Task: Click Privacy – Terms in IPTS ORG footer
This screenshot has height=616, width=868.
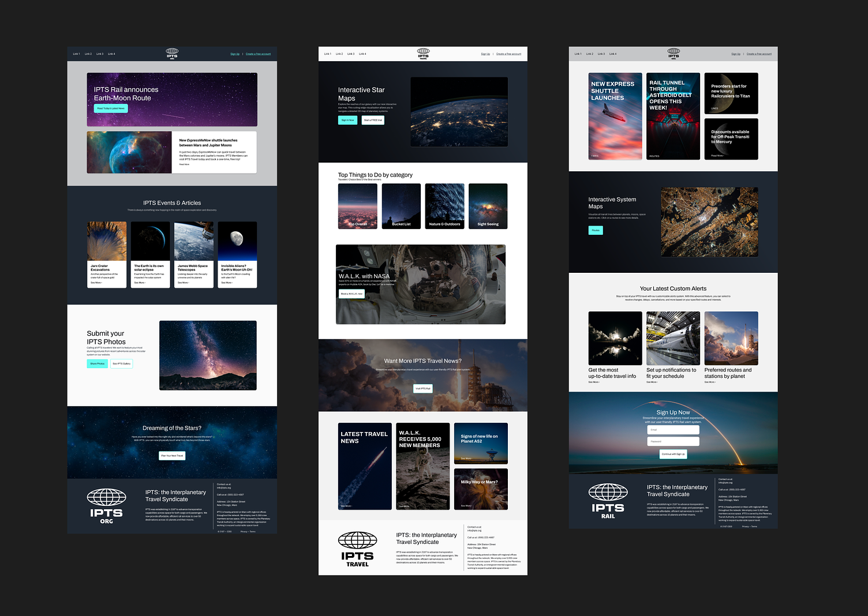Action: (x=248, y=532)
